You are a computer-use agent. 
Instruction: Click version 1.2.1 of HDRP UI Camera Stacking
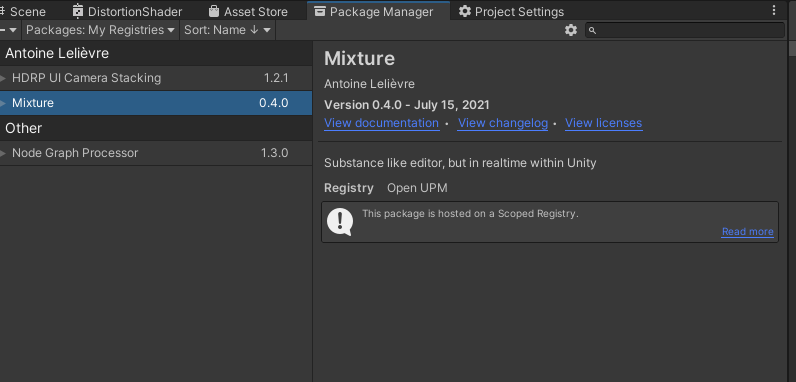point(276,78)
